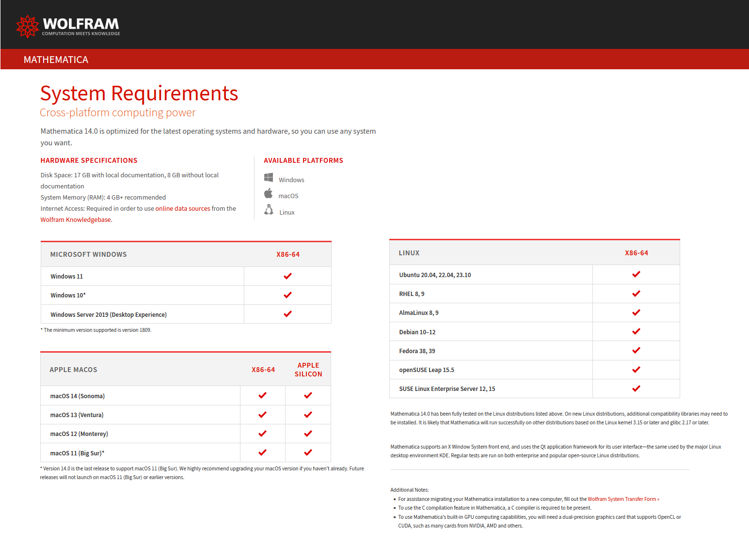
Task: Select the Windows platform label
Action: point(291,180)
